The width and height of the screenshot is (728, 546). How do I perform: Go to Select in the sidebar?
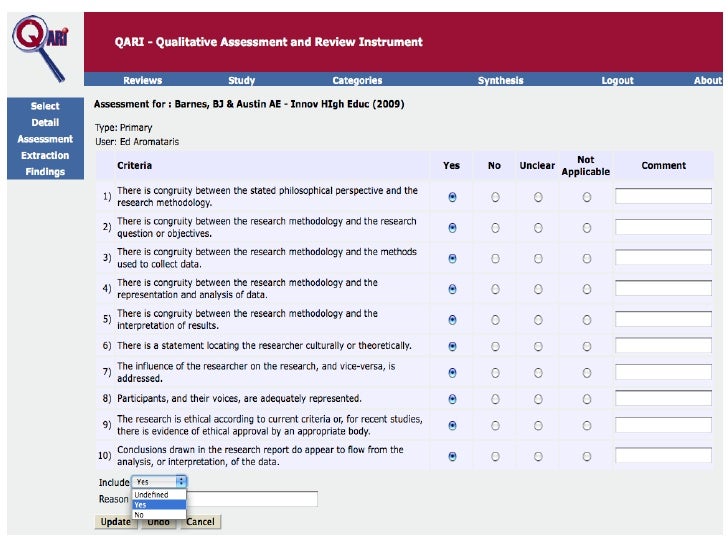tap(45, 106)
